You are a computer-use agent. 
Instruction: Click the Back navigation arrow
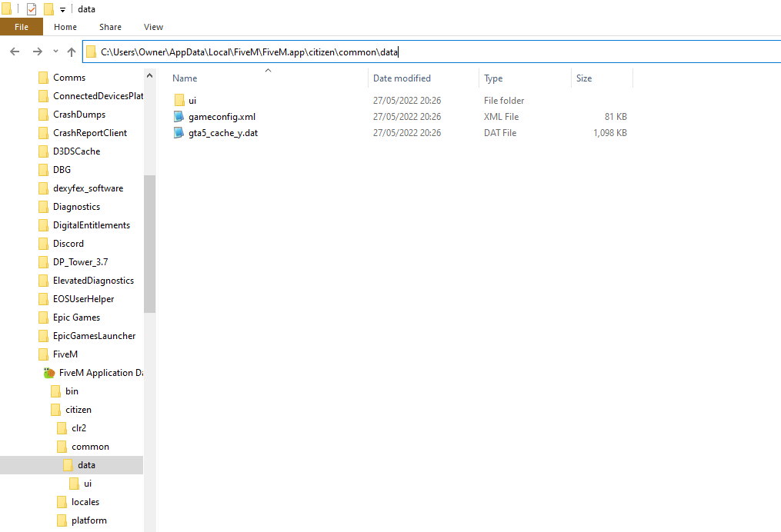15,52
